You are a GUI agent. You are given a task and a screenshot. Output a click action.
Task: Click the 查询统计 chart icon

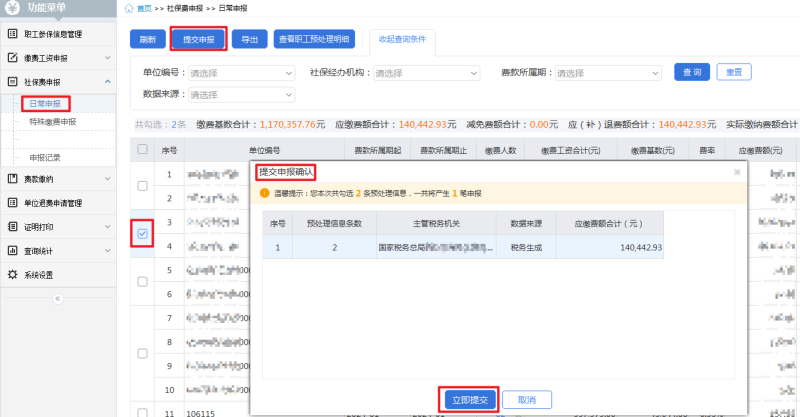click(x=12, y=251)
